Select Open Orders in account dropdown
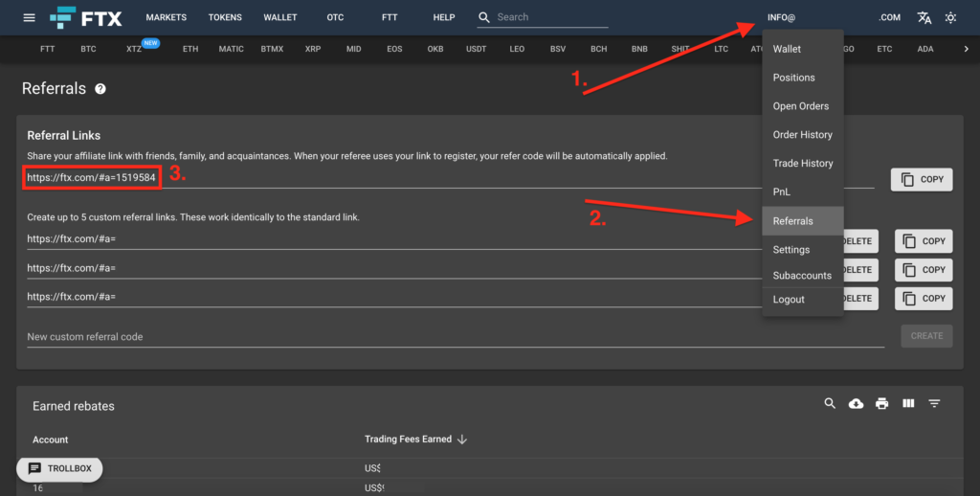This screenshot has height=496, width=980. [x=803, y=106]
